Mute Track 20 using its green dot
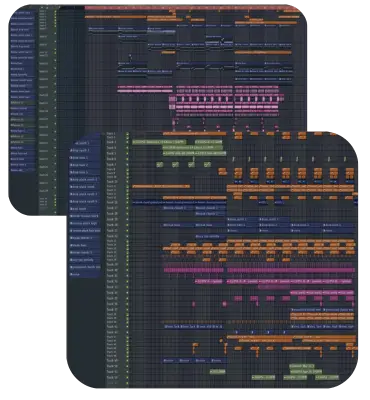This screenshot has height=400, width=370. tap(127, 225)
